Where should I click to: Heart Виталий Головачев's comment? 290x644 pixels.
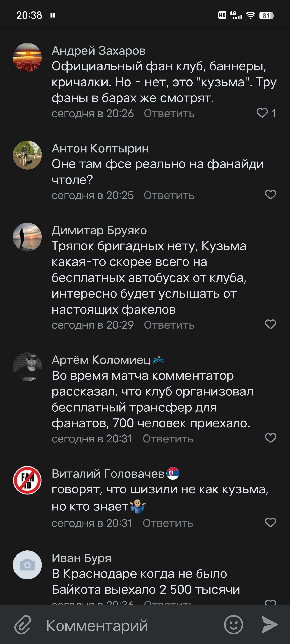pyautogui.click(x=270, y=522)
